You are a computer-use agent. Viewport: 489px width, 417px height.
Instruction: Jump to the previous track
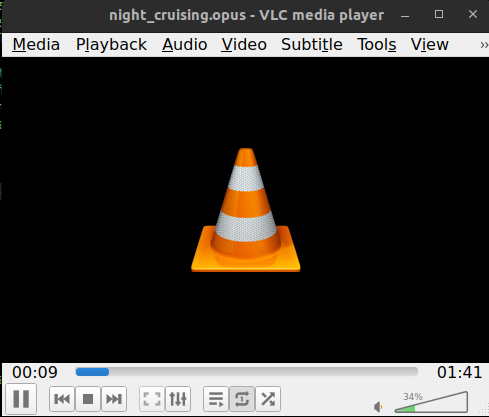coord(62,399)
